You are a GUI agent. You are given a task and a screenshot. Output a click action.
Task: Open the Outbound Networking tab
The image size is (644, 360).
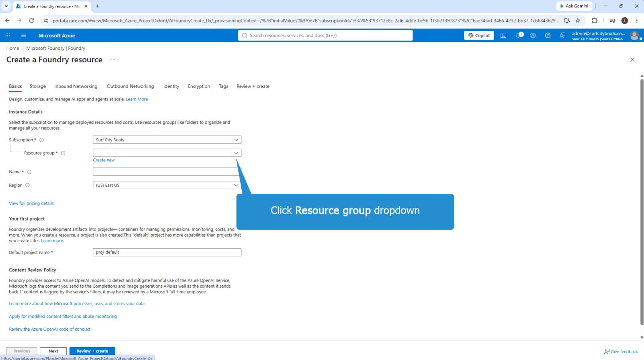coord(130,86)
